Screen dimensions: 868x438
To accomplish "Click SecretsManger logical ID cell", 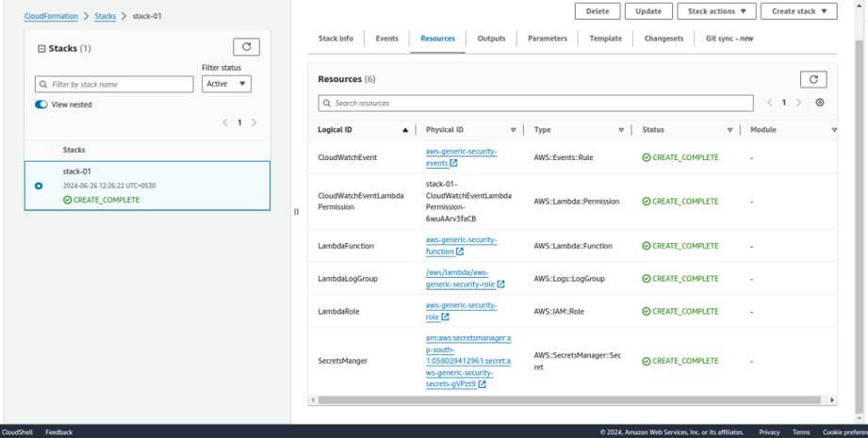I will click(342, 361).
